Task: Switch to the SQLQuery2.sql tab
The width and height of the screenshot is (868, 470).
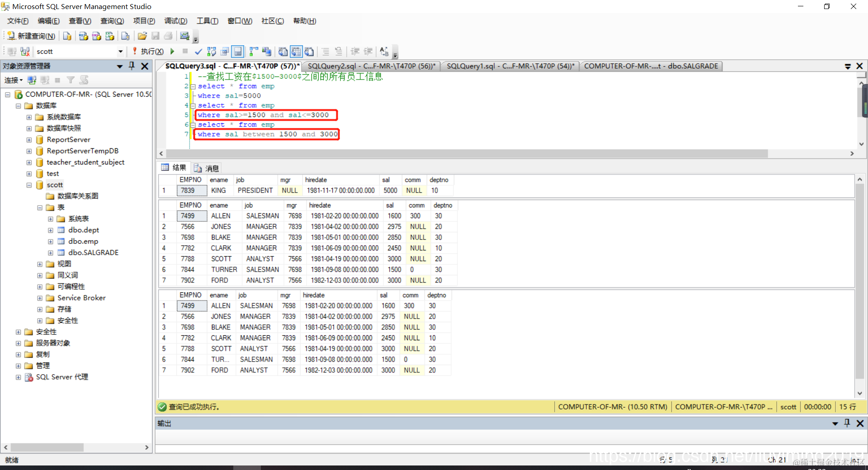Action: point(372,66)
